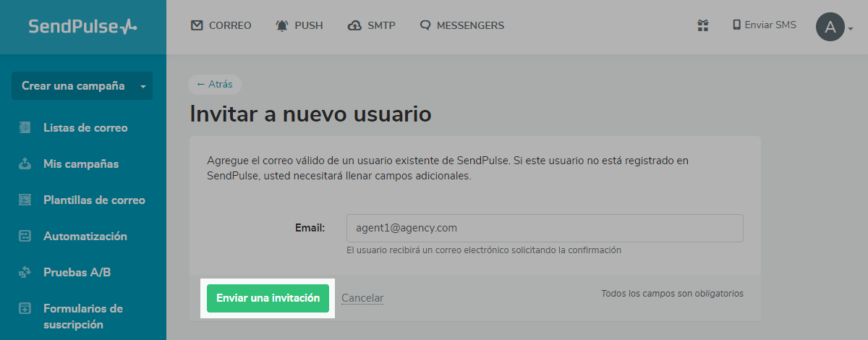Image resolution: width=868 pixels, height=340 pixels.
Task: Click the Email field label
Action: 310,227
